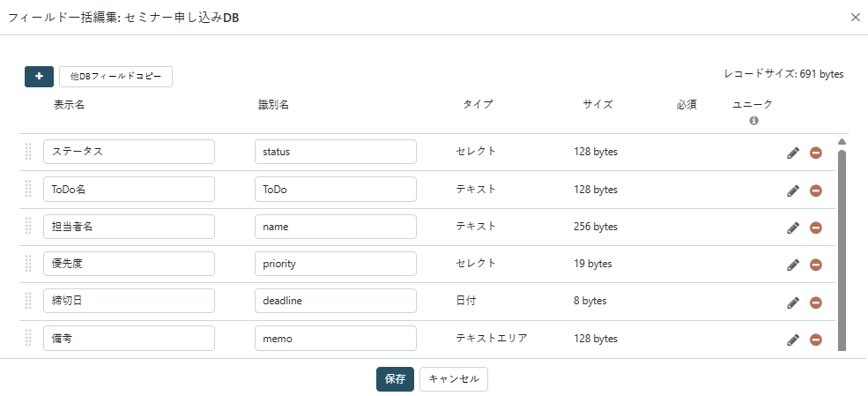Click the 他DBフィールドコピー button
The width and height of the screenshot is (868, 396).
115,77
